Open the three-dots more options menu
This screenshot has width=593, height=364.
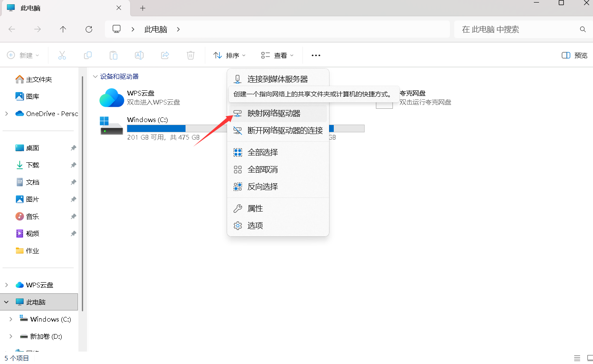click(316, 55)
